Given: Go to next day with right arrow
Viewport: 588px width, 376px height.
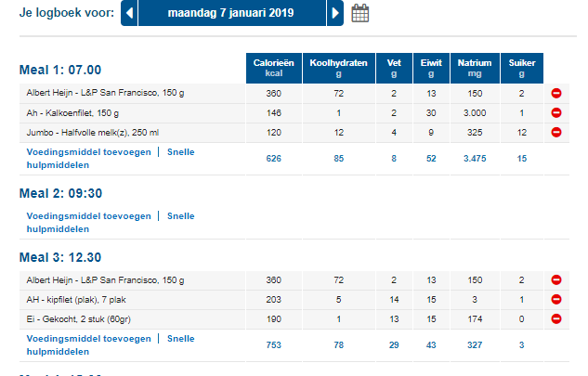Looking at the screenshot, I should pyautogui.click(x=335, y=14).
